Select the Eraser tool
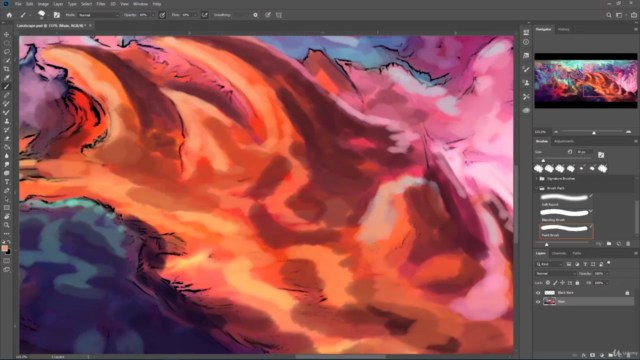 pos(7,138)
